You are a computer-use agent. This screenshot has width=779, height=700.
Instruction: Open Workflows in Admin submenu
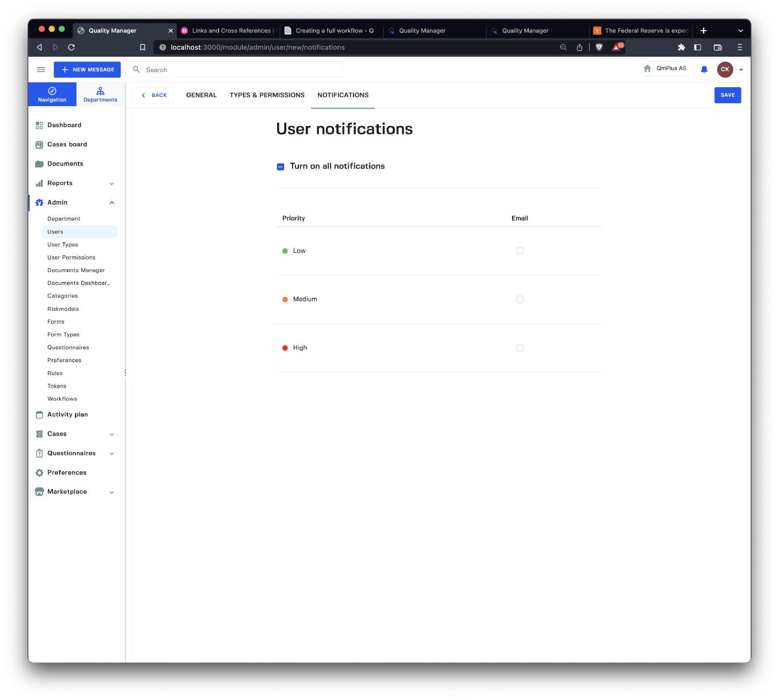pyautogui.click(x=62, y=399)
